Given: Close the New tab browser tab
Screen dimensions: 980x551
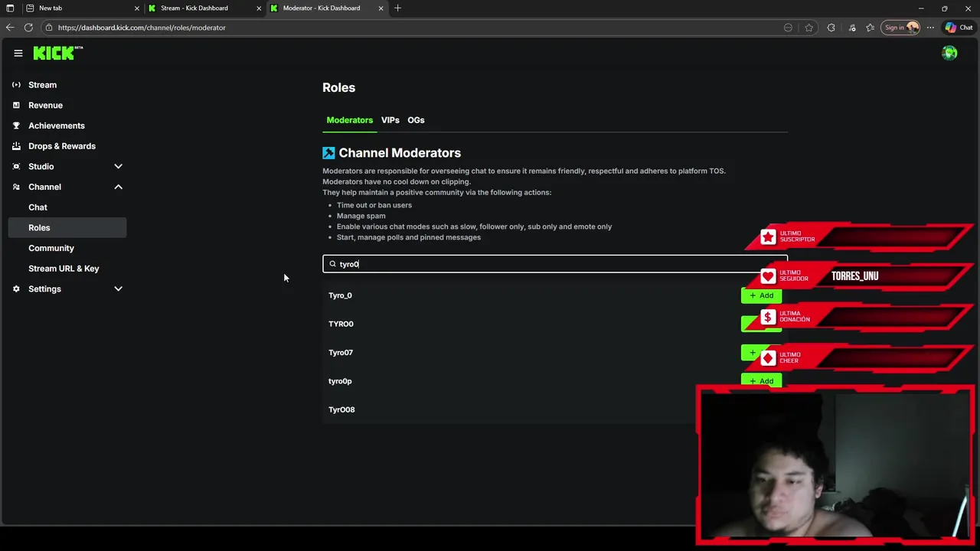Looking at the screenshot, I should click(137, 8).
